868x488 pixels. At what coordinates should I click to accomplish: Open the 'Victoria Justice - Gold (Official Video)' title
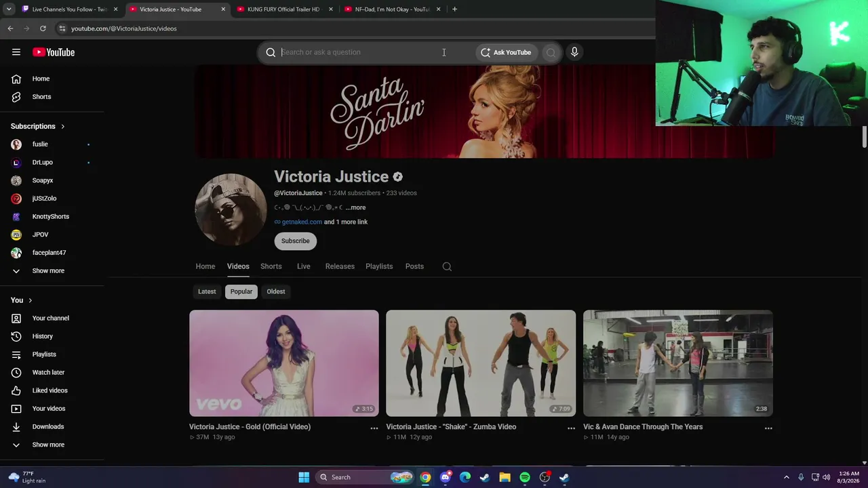(x=250, y=427)
